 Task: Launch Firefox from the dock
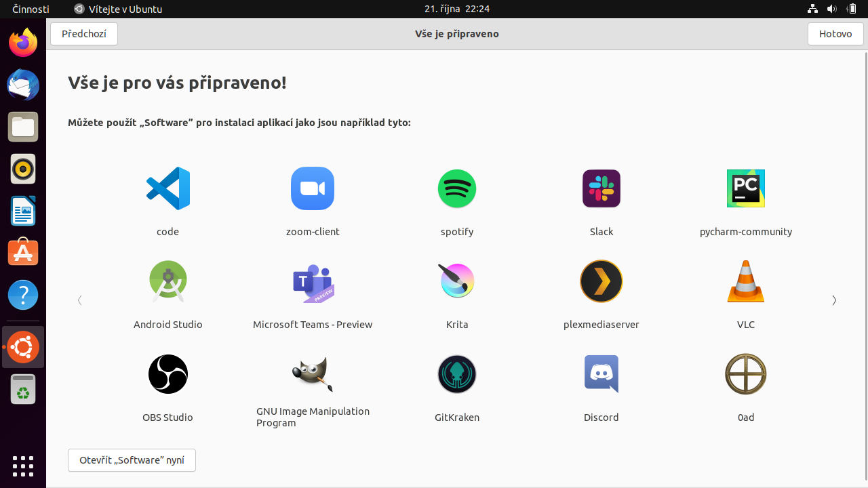(22, 42)
